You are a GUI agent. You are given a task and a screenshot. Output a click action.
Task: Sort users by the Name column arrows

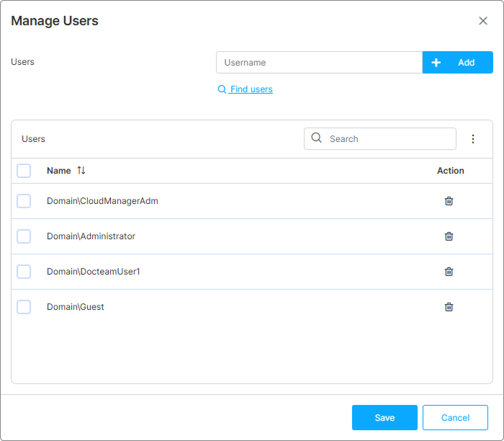[x=81, y=171]
